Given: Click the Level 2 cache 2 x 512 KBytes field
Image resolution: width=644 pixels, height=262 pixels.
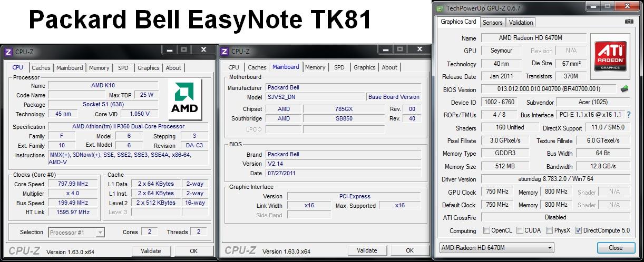Looking at the screenshot, I should pyautogui.click(x=156, y=203).
